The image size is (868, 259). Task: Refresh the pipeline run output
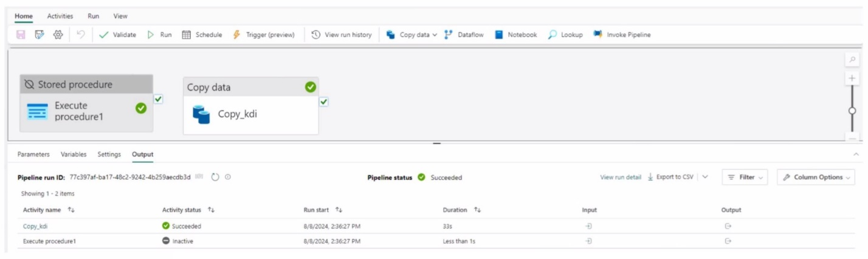click(x=215, y=178)
